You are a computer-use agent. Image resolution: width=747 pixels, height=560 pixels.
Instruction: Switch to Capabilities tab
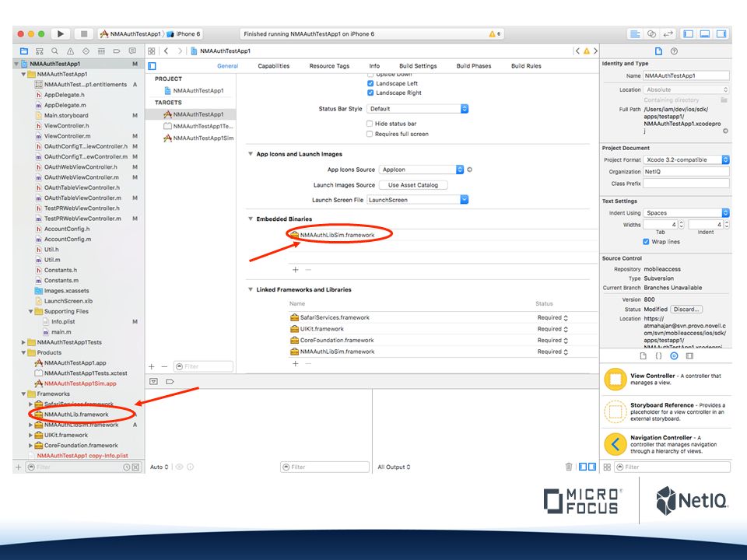click(273, 65)
